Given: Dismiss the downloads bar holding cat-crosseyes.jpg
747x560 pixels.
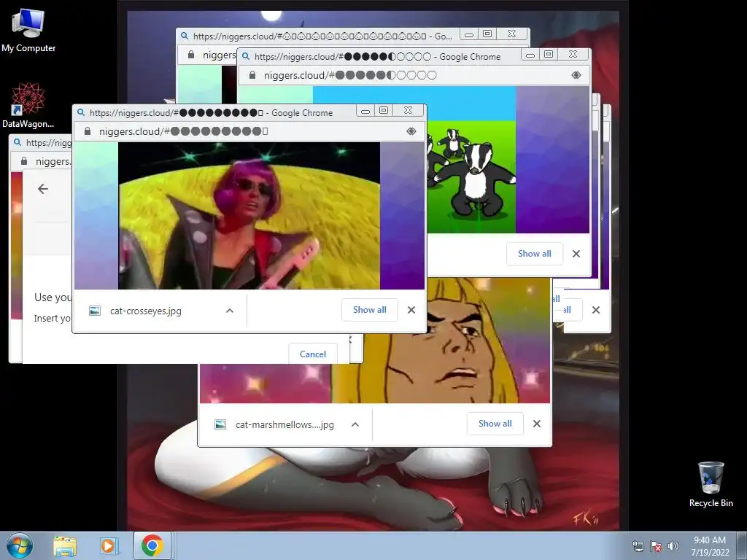Looking at the screenshot, I should coord(411,310).
